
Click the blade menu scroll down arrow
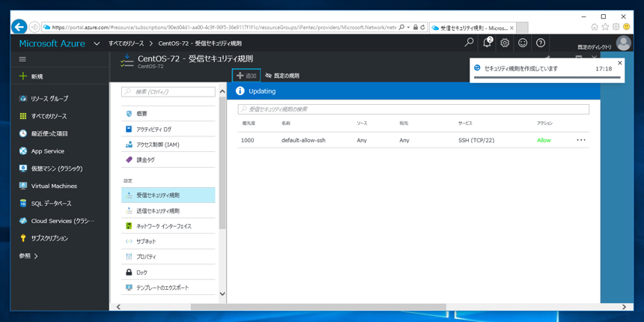pos(222,294)
